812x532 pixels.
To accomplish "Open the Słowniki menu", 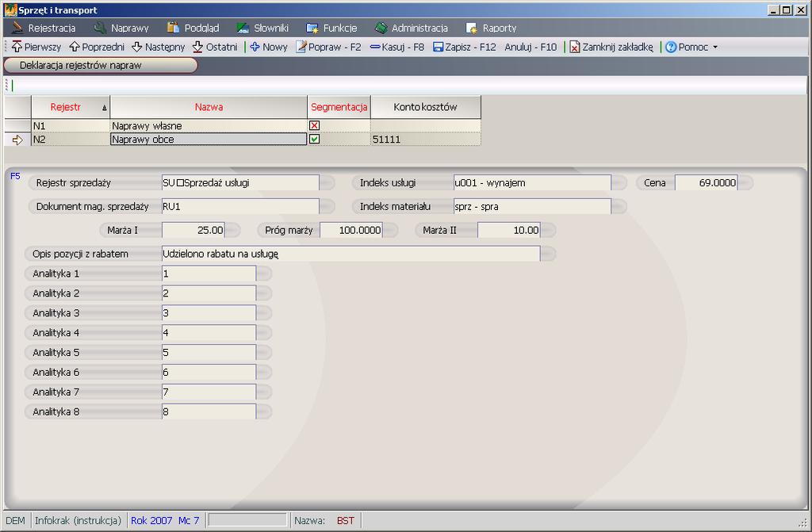I will click(262, 28).
